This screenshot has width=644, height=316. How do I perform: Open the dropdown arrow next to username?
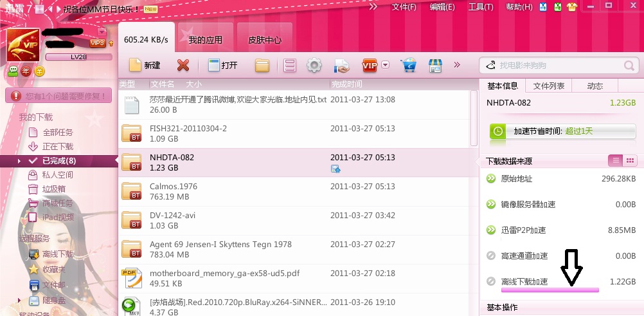click(x=102, y=32)
